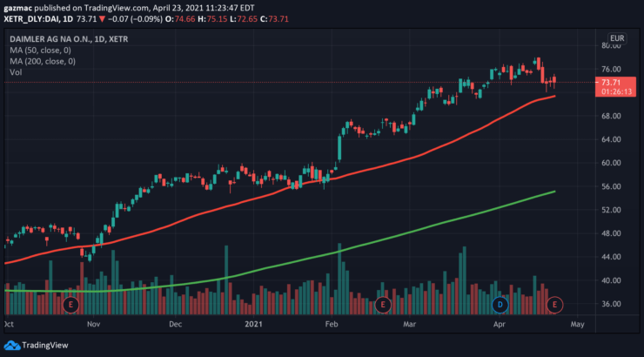
Task: Click the XETR_DLY:DAI symbol text in header
Action: click(38, 19)
